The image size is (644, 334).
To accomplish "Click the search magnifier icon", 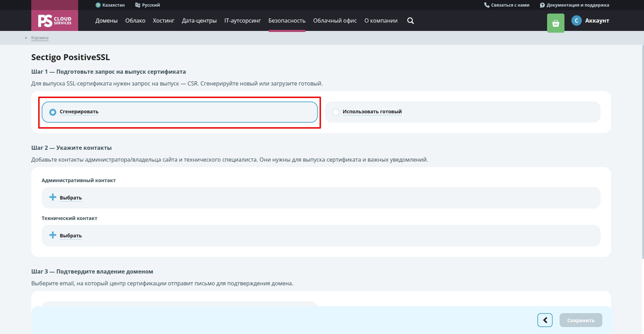I will pyautogui.click(x=411, y=21).
